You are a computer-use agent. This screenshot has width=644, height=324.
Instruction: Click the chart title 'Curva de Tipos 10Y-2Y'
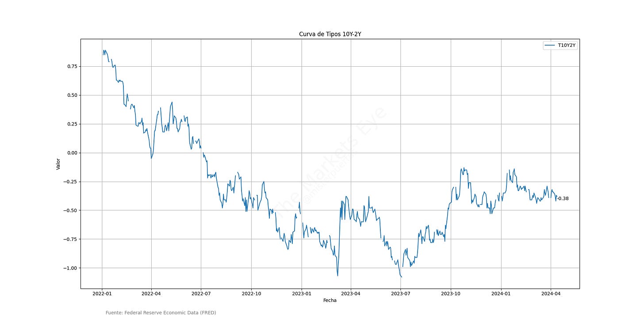(330, 34)
